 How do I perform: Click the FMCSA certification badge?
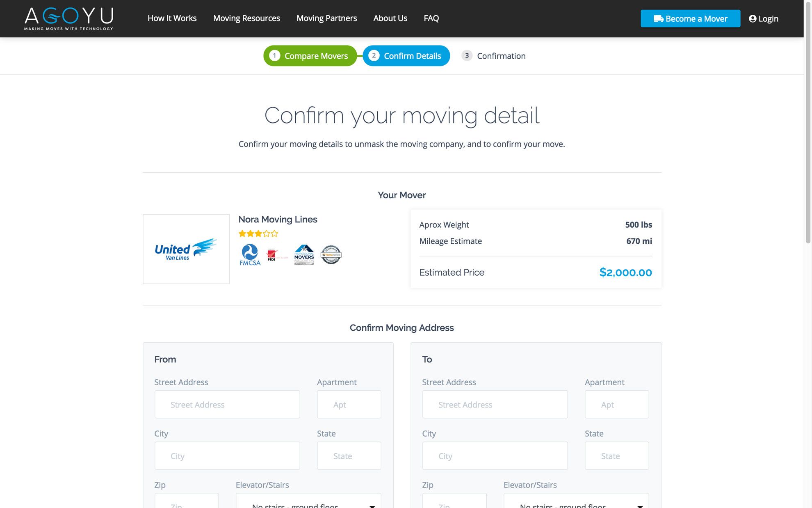coord(250,255)
